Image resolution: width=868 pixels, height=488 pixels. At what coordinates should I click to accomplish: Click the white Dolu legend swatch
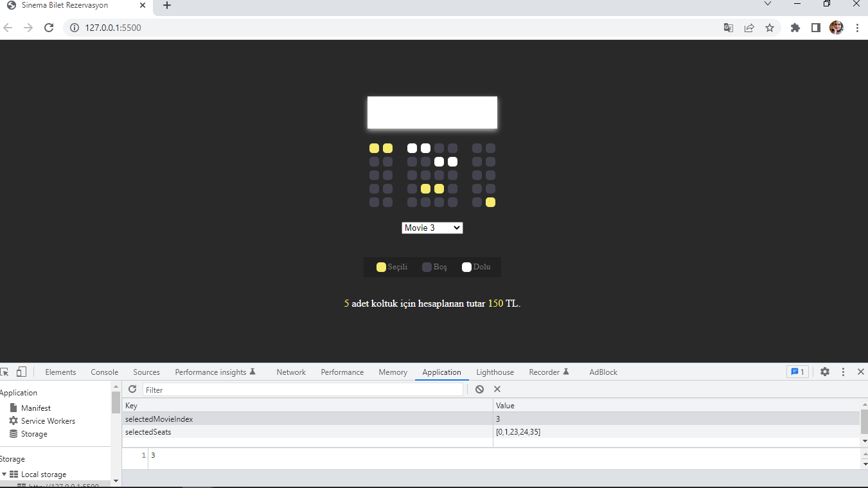[x=466, y=267]
